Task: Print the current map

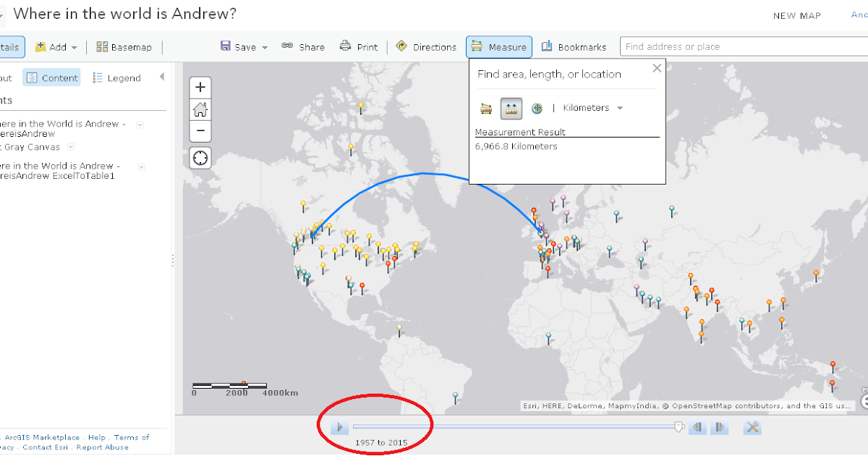Action: (x=359, y=46)
